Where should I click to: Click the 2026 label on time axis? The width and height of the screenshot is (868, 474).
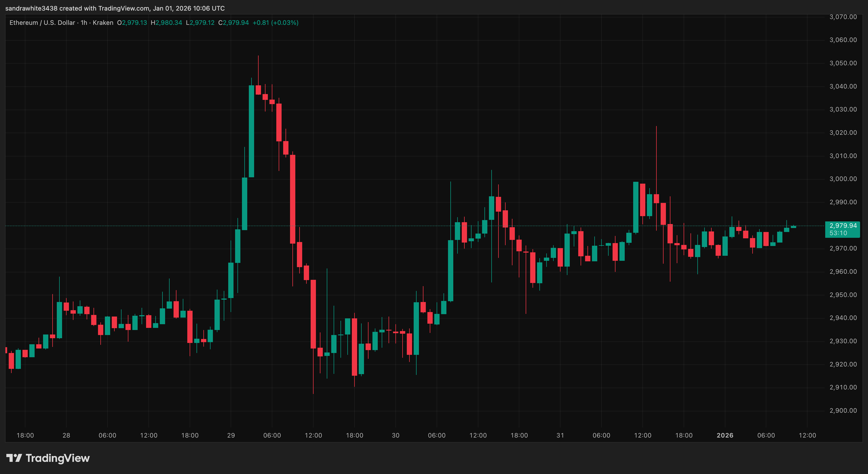click(725, 435)
